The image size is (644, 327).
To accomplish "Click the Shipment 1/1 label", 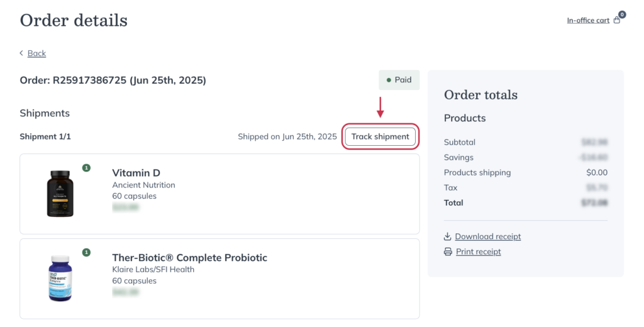I will (x=45, y=136).
